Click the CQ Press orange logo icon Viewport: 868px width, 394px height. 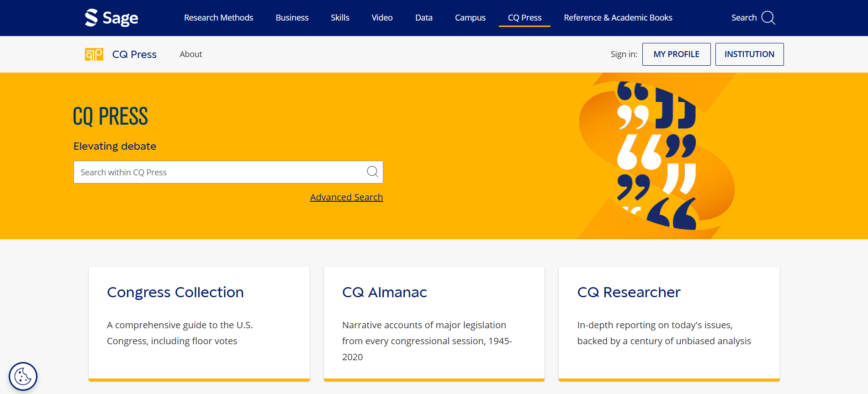click(94, 54)
